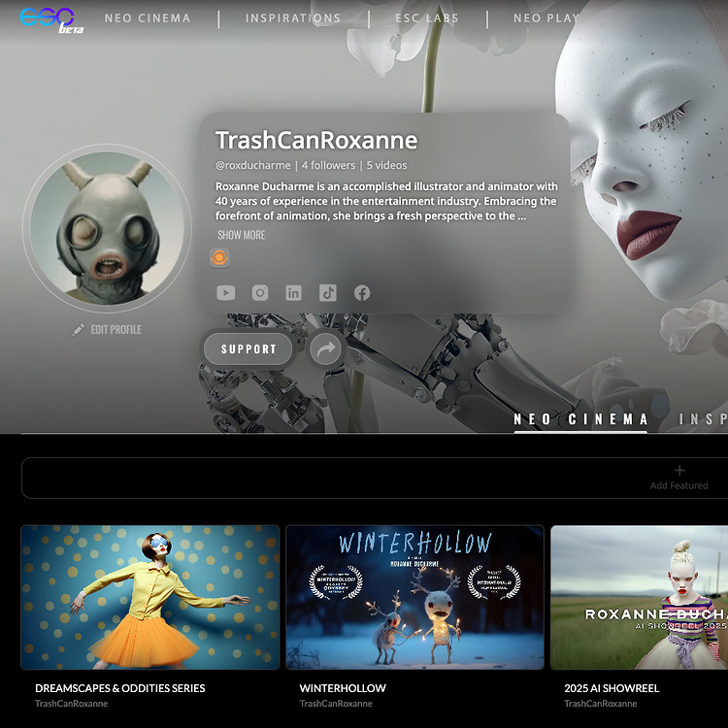Click the orange badge icon
This screenshot has height=728, width=728.
[219, 257]
